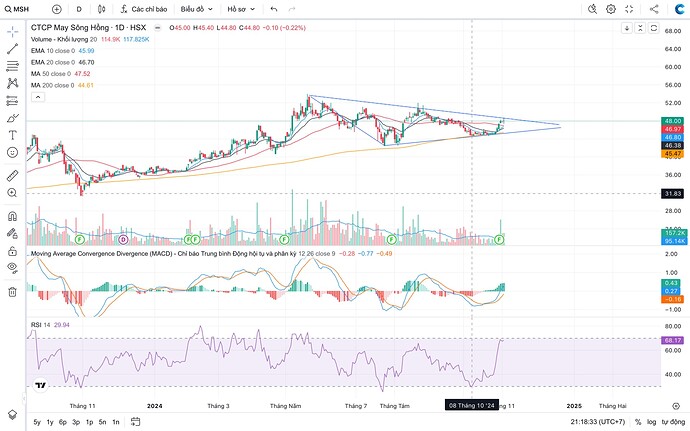
Task: Click the 48.00 green price label
Action: click(x=673, y=121)
